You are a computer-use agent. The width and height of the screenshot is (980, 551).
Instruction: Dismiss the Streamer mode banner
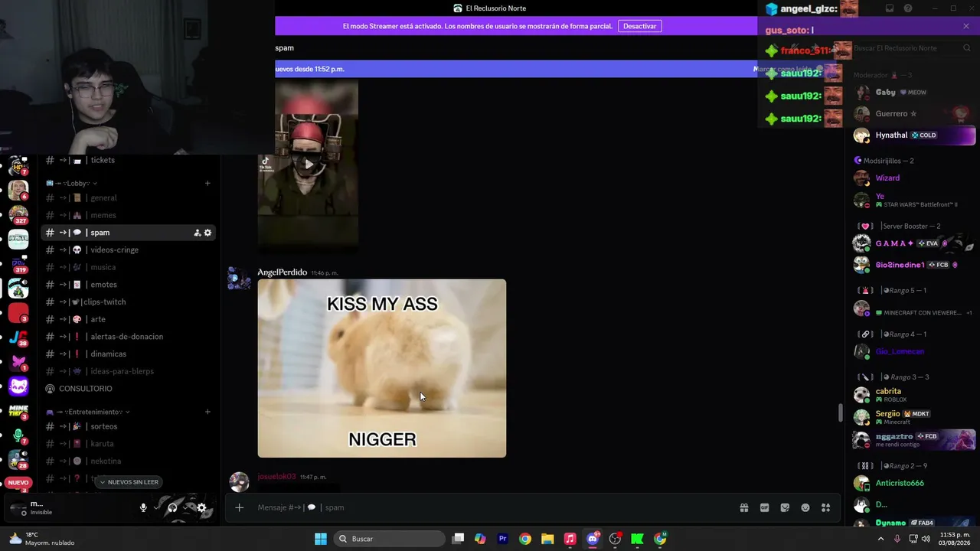(966, 26)
